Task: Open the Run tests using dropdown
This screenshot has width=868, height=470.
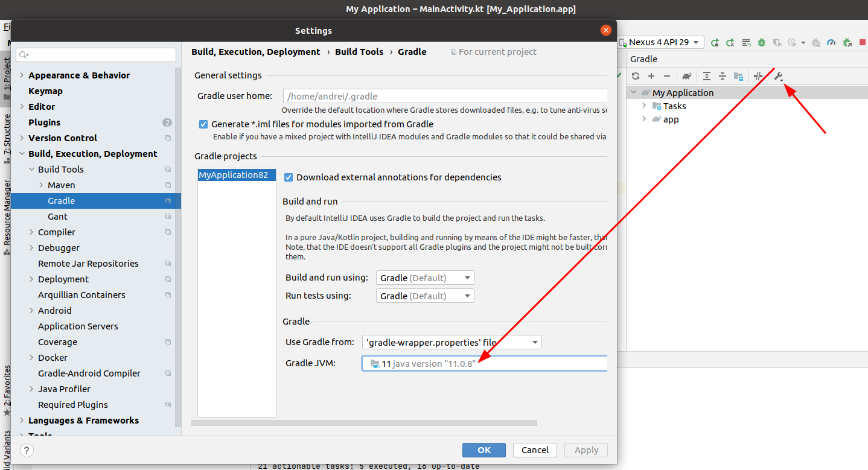Action: coord(425,296)
